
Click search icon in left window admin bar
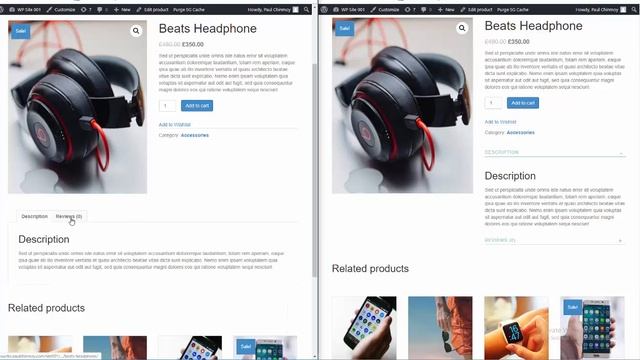[307, 9]
